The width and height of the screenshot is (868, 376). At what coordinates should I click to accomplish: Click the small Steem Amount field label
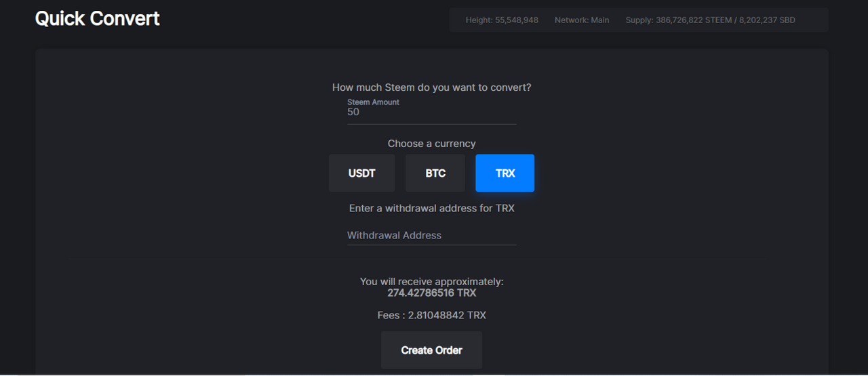[x=373, y=102]
